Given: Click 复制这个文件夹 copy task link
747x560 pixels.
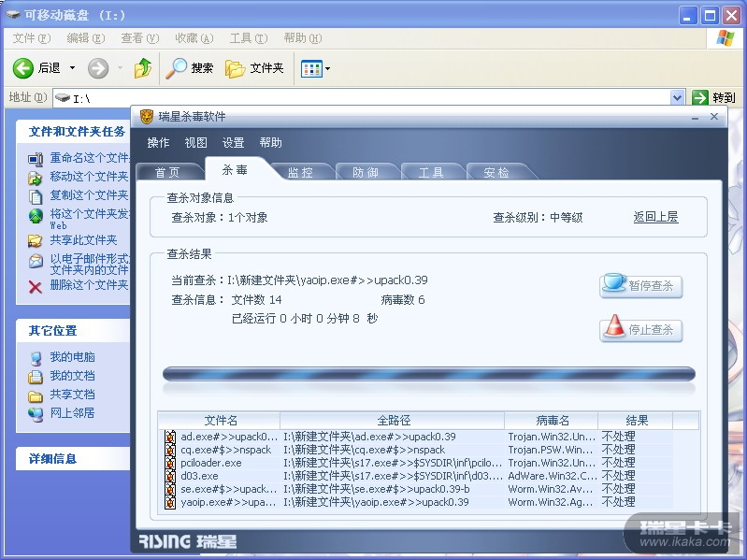Looking at the screenshot, I should (90, 195).
